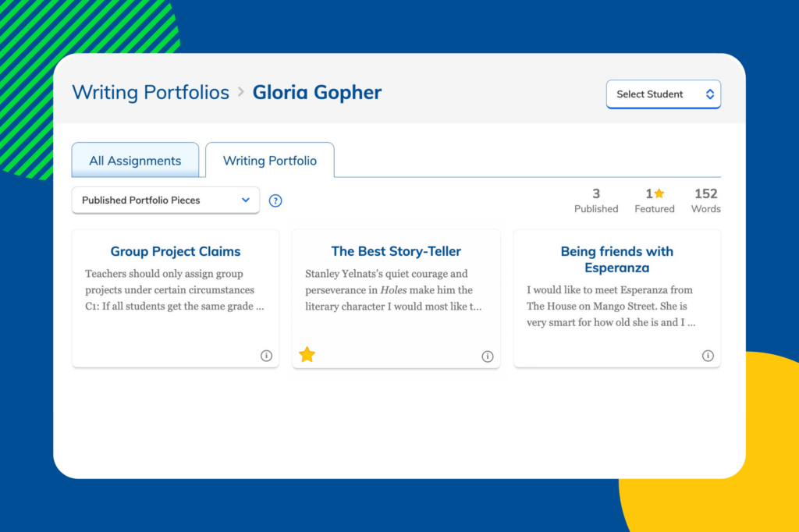
Task: Switch to the All Assignments tab
Action: (x=135, y=160)
